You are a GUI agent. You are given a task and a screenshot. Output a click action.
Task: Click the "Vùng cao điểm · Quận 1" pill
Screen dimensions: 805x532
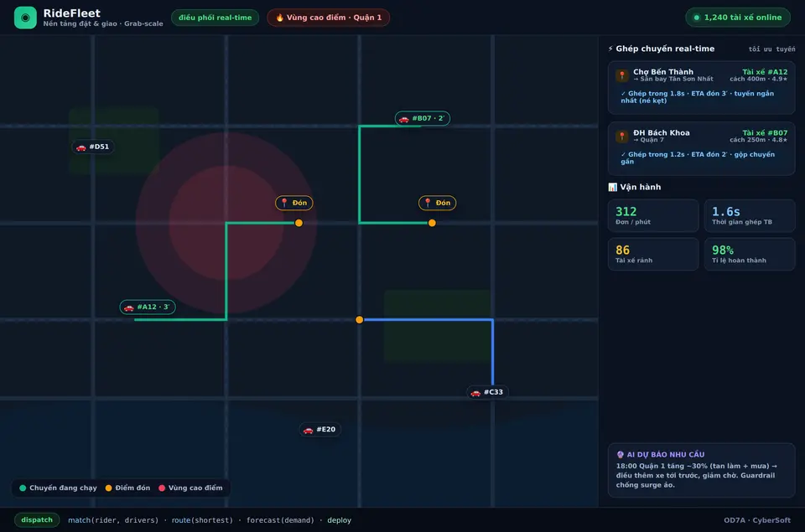point(328,18)
